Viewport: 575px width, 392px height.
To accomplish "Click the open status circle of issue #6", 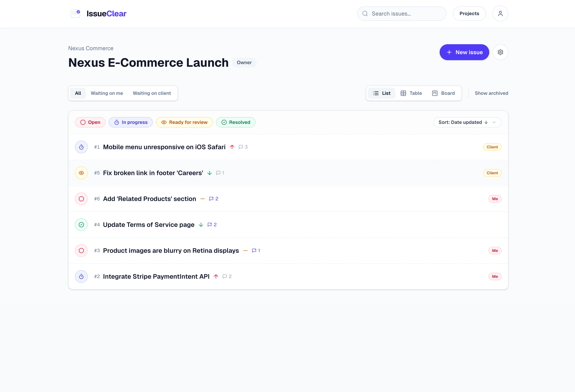I will pyautogui.click(x=81, y=199).
